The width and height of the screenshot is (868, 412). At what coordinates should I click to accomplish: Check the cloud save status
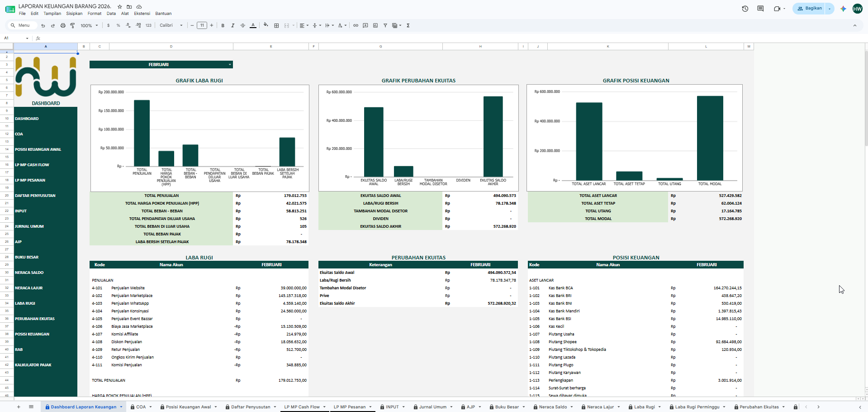[139, 7]
